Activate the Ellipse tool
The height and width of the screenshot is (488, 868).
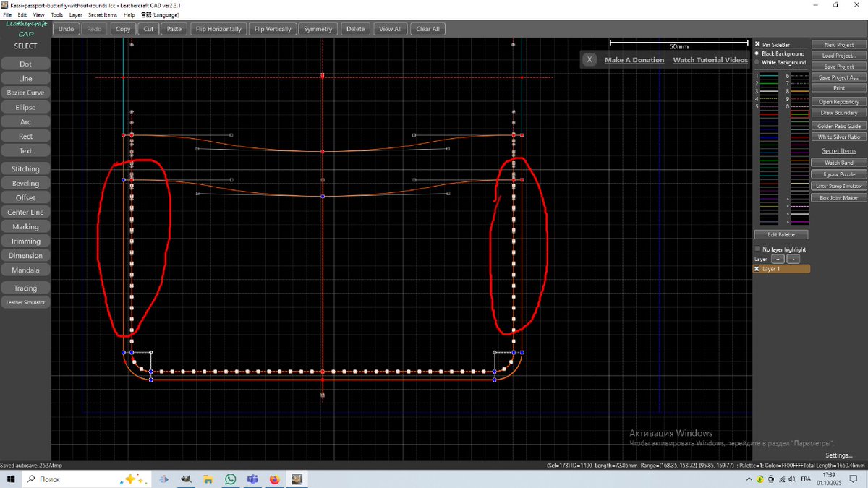click(x=25, y=107)
